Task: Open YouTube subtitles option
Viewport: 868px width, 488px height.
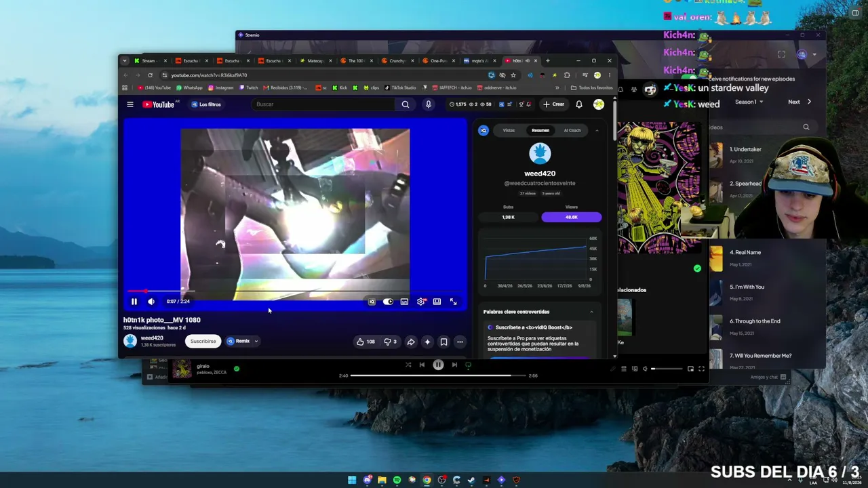Action: (404, 302)
